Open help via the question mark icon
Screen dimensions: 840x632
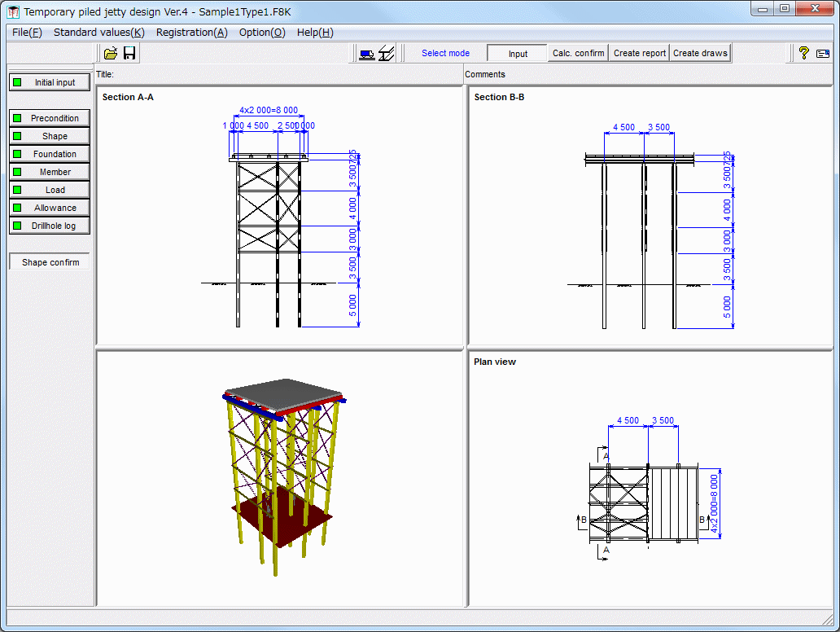[803, 53]
